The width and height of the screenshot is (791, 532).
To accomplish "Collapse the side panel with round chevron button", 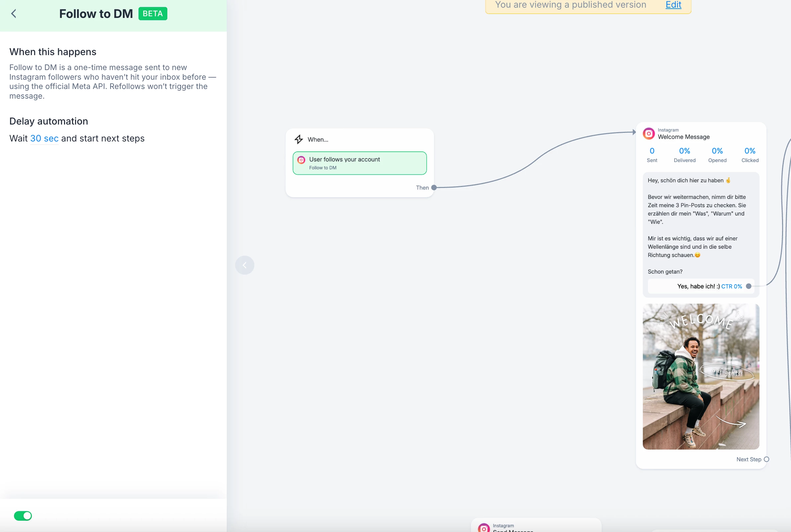I will pyautogui.click(x=244, y=265).
